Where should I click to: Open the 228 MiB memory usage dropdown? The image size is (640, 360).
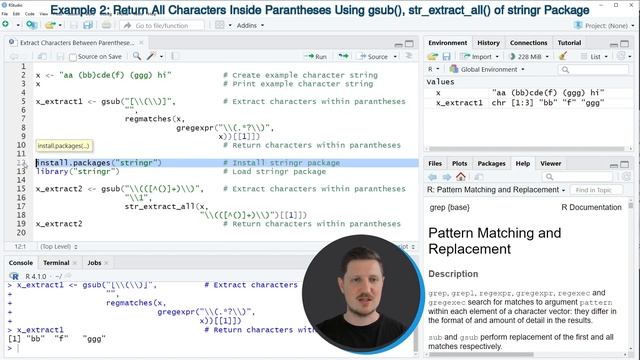click(x=529, y=56)
